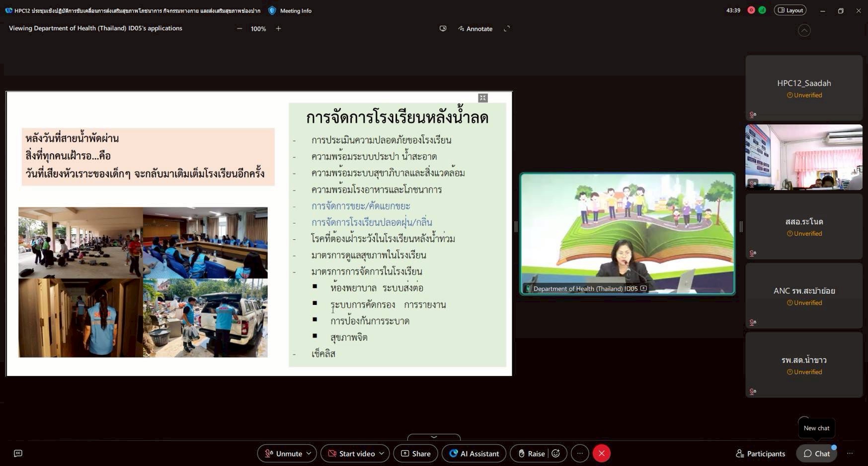
Task: Open the Participants panel
Action: (760, 454)
